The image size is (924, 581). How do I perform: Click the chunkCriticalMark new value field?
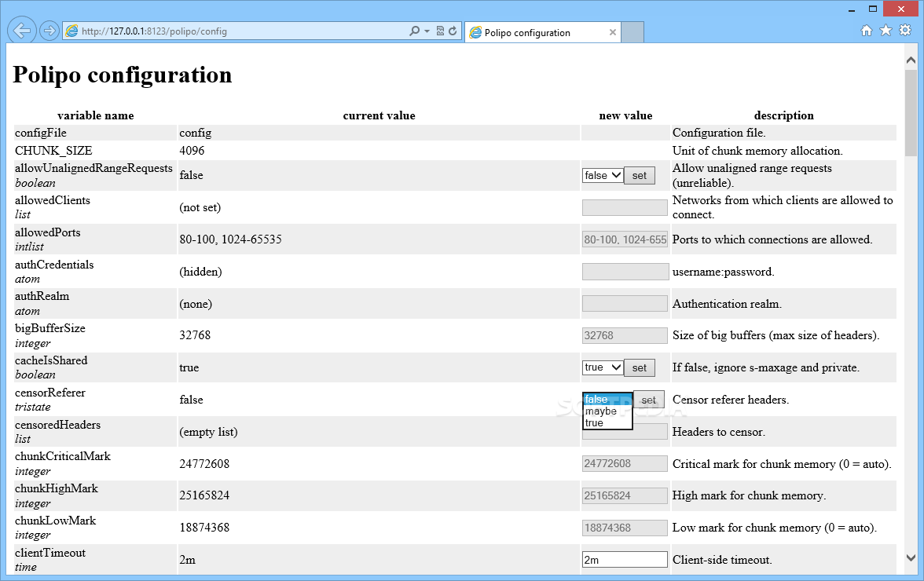625,464
